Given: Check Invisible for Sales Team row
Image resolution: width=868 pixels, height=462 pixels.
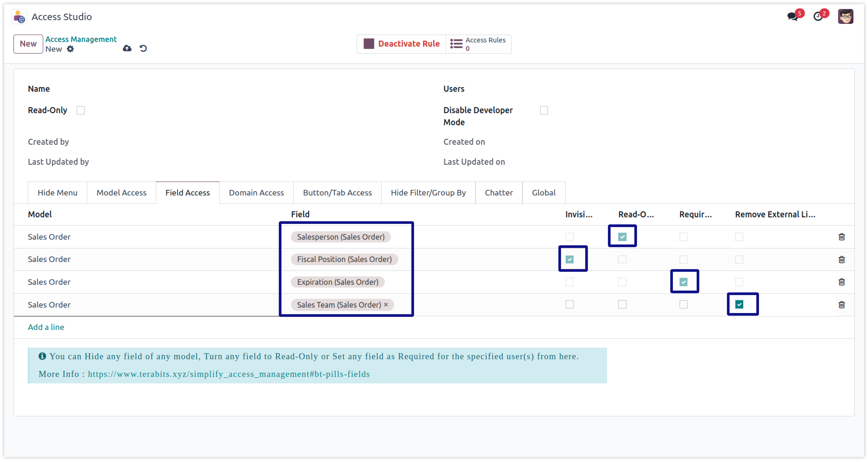Looking at the screenshot, I should point(569,305).
